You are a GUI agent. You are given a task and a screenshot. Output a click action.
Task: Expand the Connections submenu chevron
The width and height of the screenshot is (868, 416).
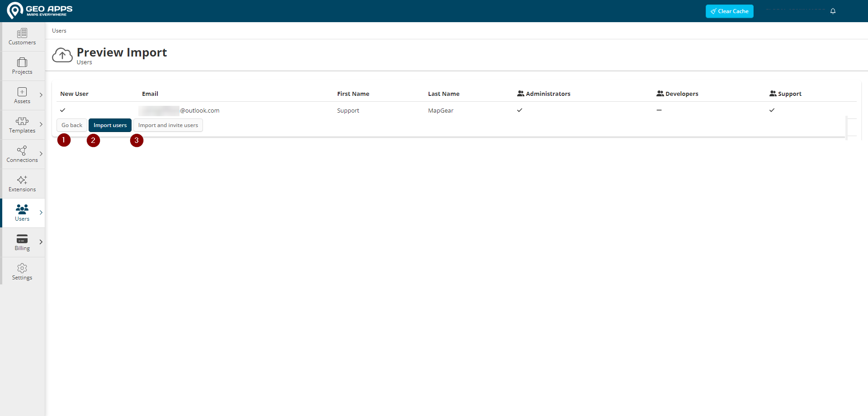point(41,154)
